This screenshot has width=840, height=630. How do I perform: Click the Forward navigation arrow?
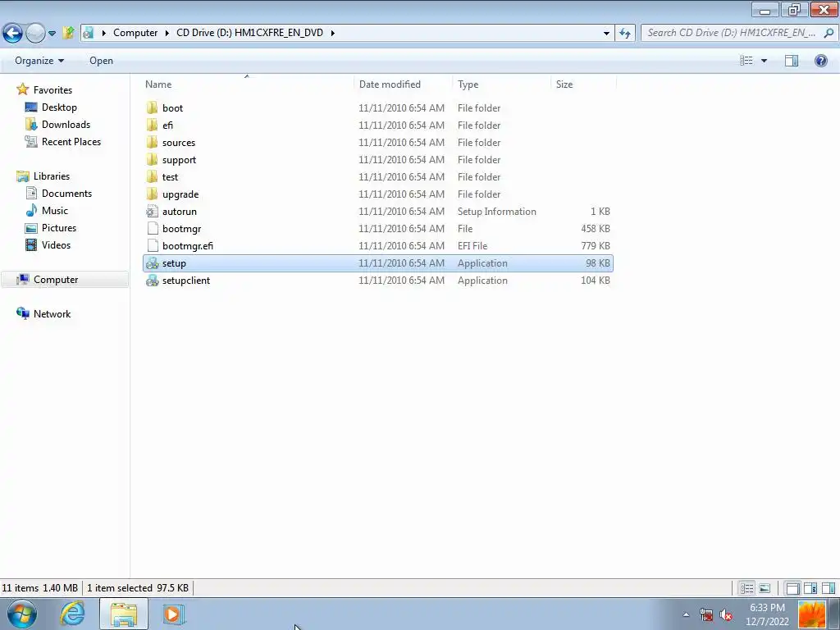click(x=35, y=33)
